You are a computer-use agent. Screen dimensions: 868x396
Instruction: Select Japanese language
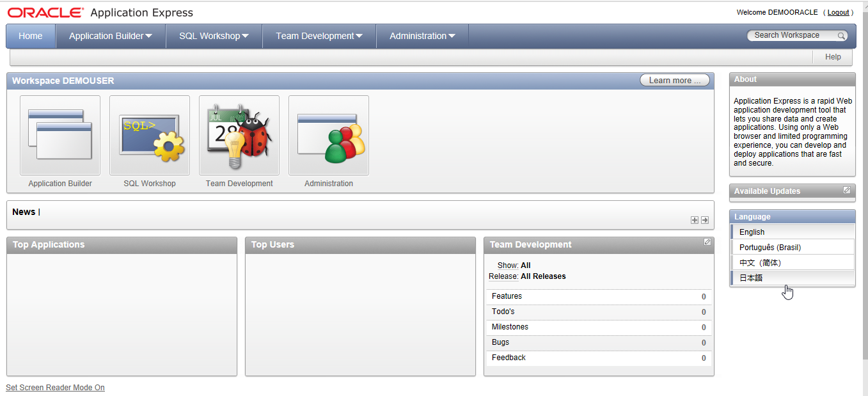pos(793,278)
